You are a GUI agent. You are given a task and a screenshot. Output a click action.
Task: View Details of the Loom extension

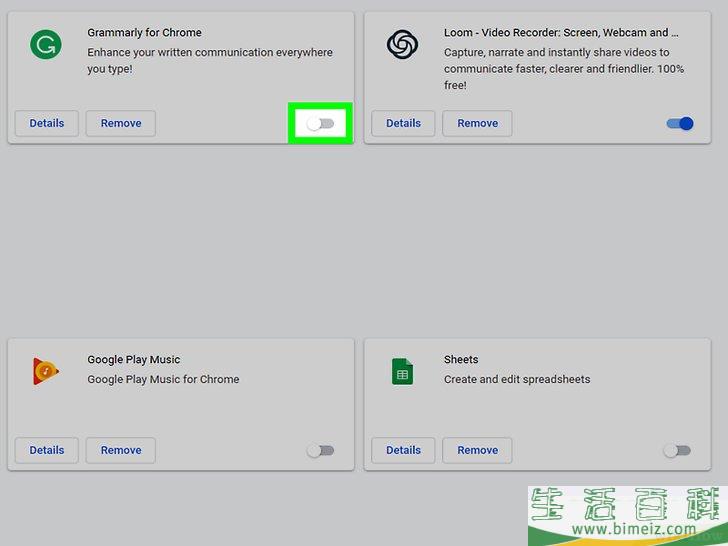403,123
